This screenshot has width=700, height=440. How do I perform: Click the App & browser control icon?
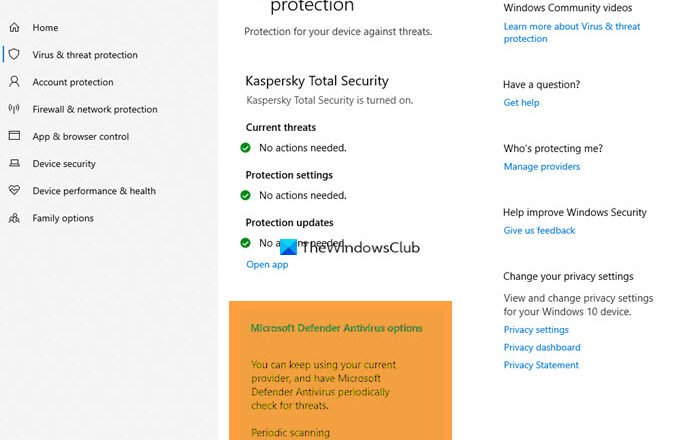pos(14,136)
